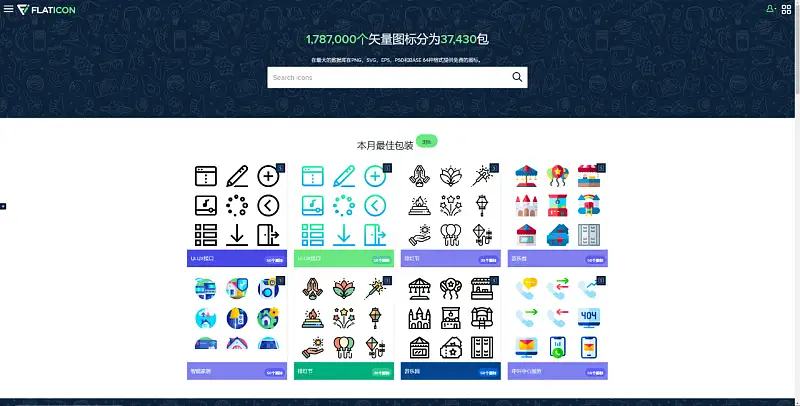Click the colored three balloons icon
The height and width of the screenshot is (406, 800).
coord(344,347)
